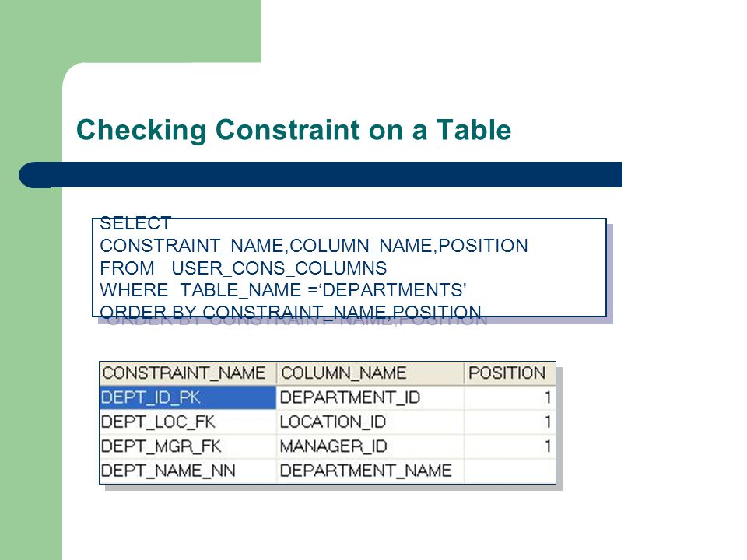Click the ORDER BY CONSTRAINT_NAME,POSITION line

click(x=290, y=313)
